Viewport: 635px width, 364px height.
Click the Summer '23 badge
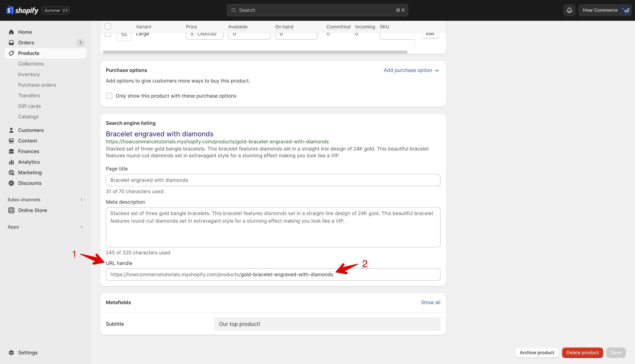tap(56, 10)
